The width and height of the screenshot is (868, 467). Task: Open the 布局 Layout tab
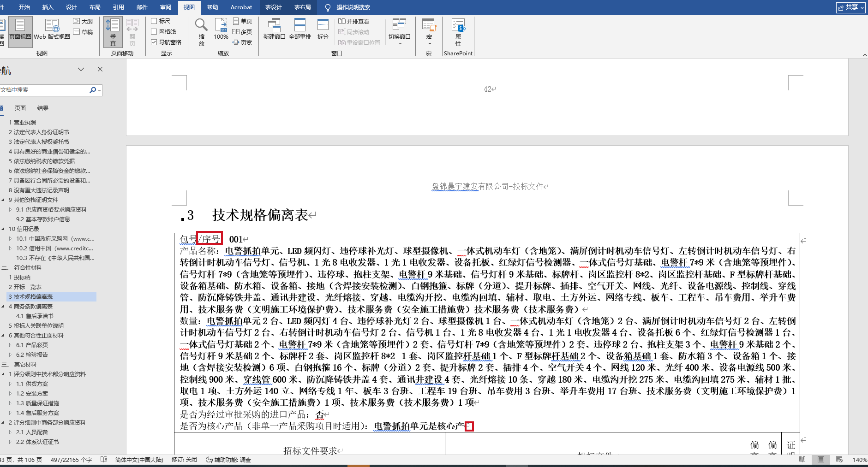point(95,7)
